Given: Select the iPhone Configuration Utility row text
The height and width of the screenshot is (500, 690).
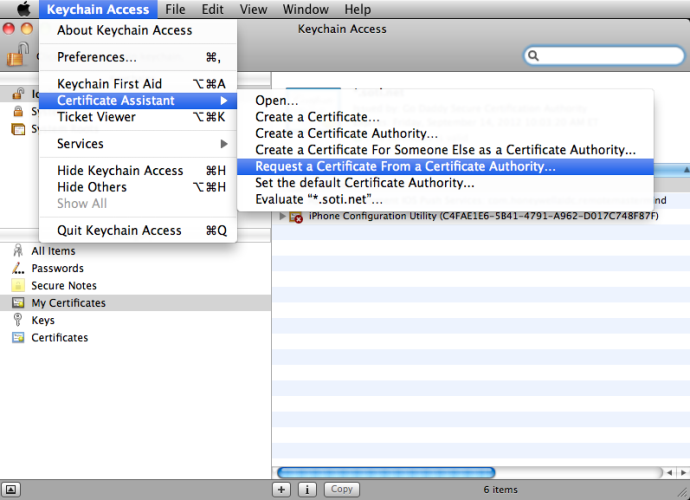Looking at the screenshot, I should tap(484, 216).
